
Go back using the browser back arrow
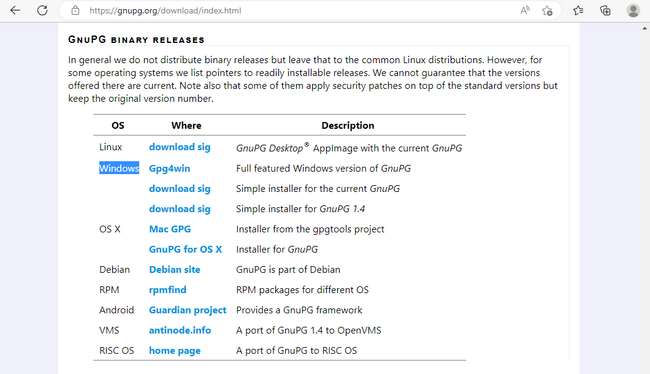pos(15,10)
